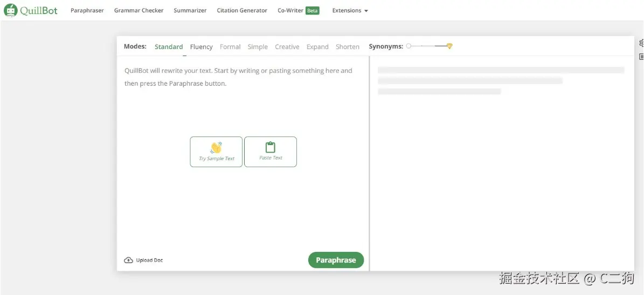The width and height of the screenshot is (644, 295).
Task: Open Grammar Checker from the top navigation
Action: (x=139, y=10)
